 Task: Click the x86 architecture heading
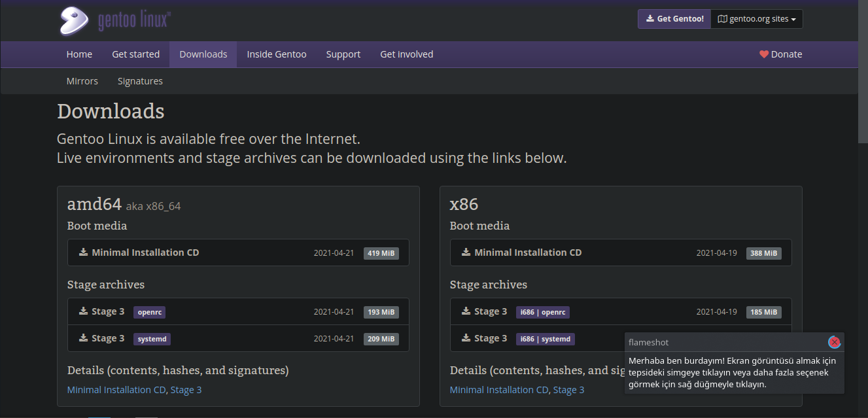click(x=464, y=204)
